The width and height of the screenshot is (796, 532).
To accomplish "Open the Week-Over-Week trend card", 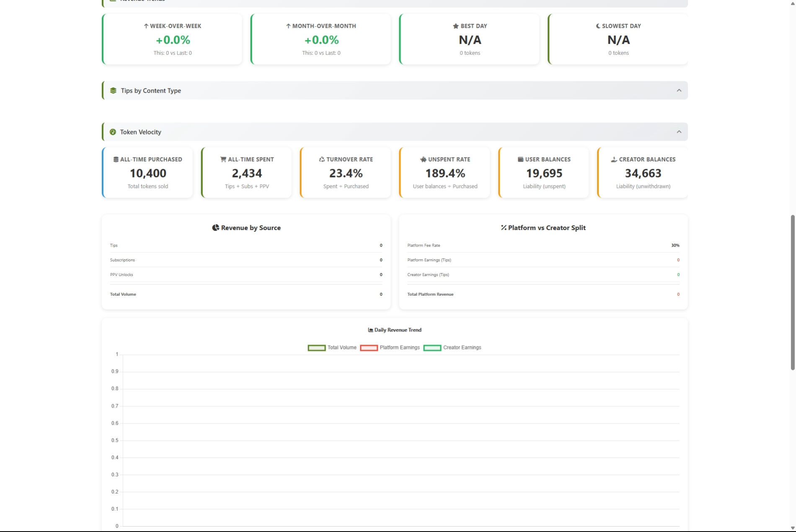I will [x=172, y=39].
